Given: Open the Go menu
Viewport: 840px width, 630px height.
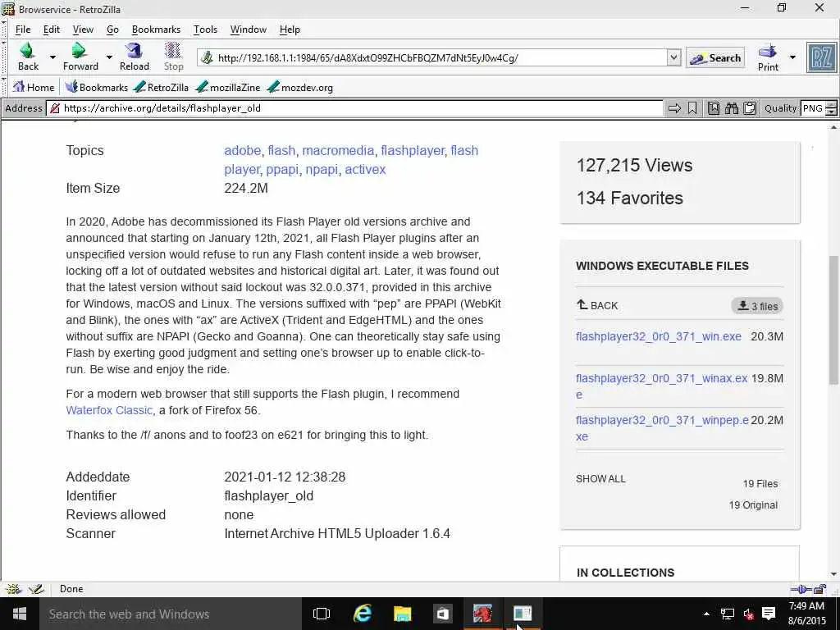Looking at the screenshot, I should click(x=112, y=30).
